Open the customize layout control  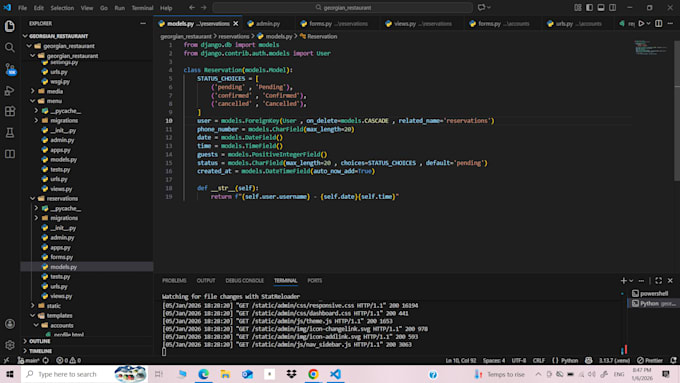(578, 7)
